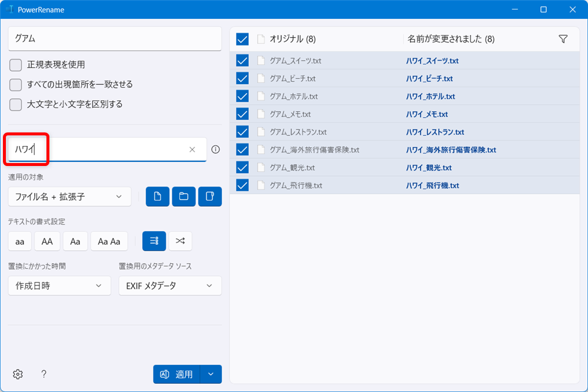Click the info icon beside the replacement field
The image size is (588, 392).
pos(215,150)
